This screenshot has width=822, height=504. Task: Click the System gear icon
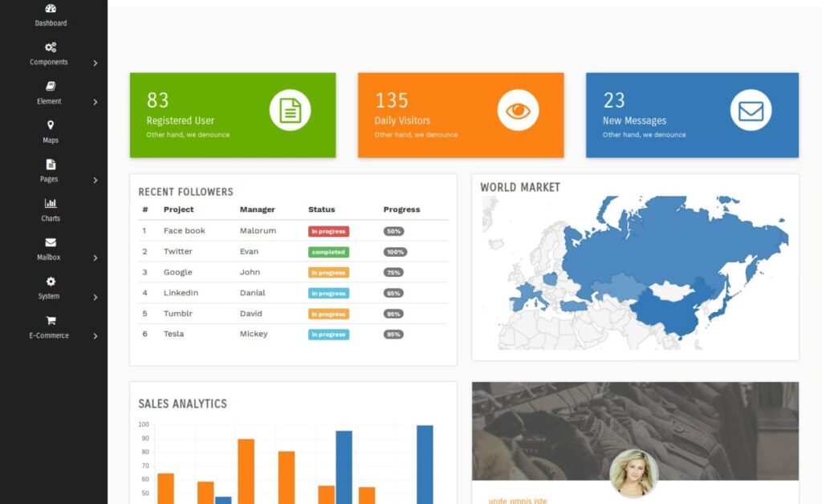(x=51, y=282)
